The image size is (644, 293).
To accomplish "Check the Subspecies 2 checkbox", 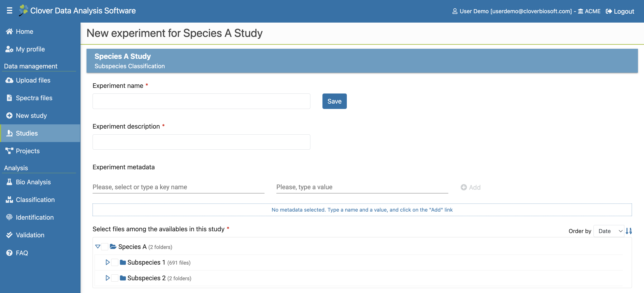I will (x=115, y=278).
